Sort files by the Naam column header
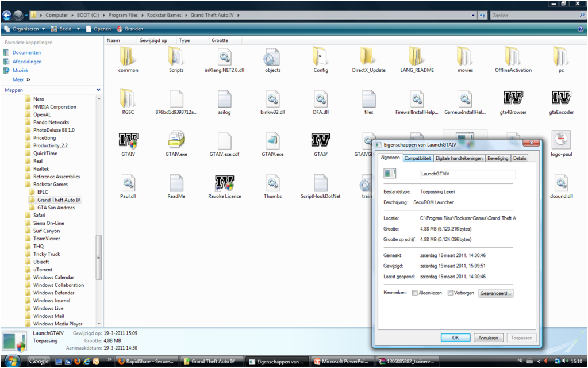This screenshot has width=588, height=368. pos(120,40)
